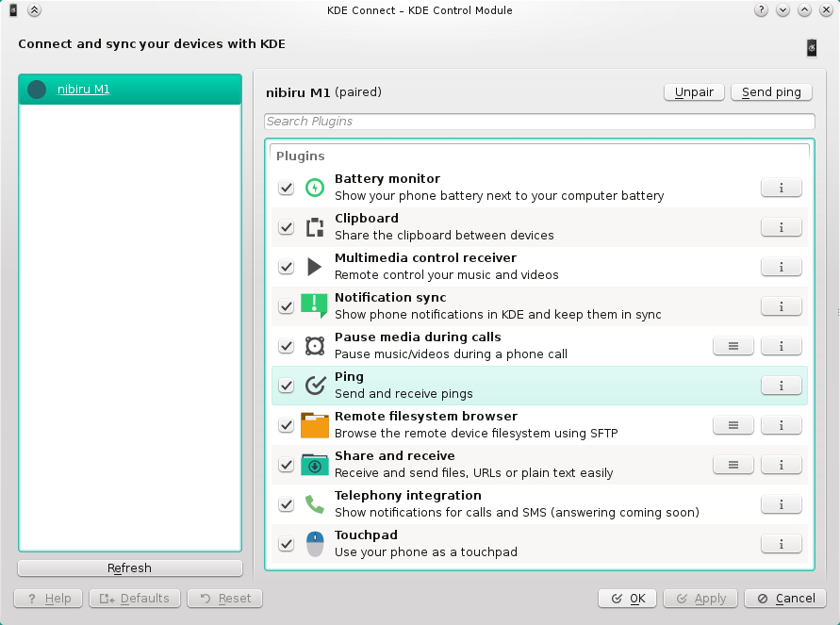
Task: Dismiss dialog with Cancel button
Action: click(x=786, y=599)
